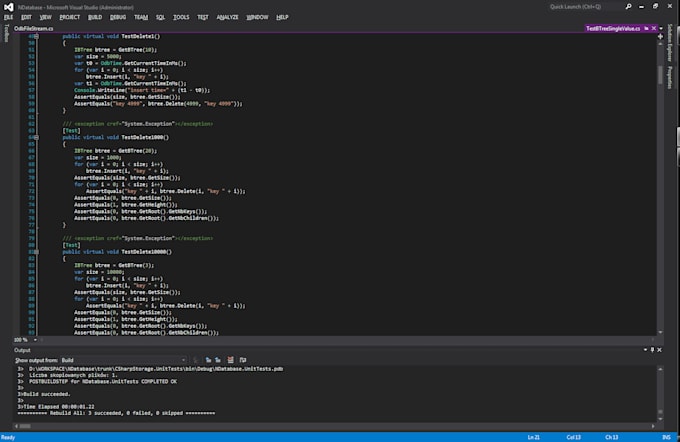Open the FILE menu
This screenshot has width=680, height=442.
9,17
